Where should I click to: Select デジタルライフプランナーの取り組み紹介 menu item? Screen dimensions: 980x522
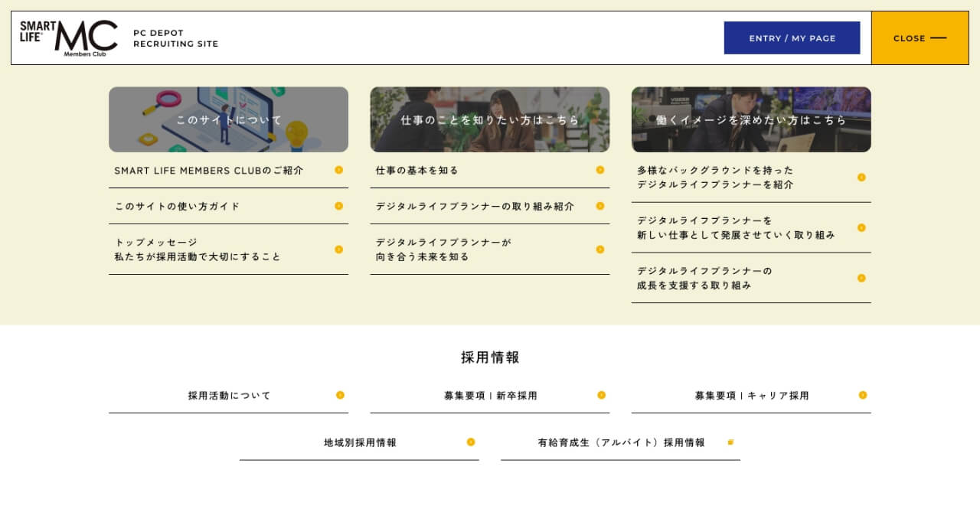click(x=475, y=207)
